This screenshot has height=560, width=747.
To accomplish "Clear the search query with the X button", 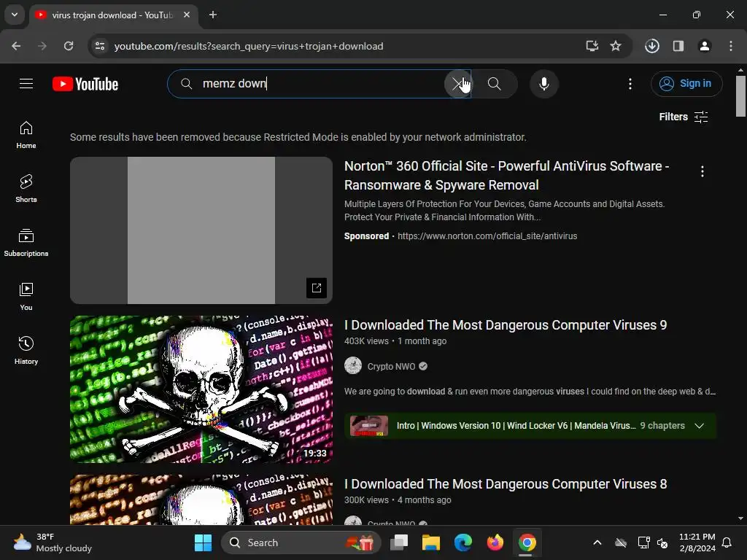I will [x=458, y=84].
